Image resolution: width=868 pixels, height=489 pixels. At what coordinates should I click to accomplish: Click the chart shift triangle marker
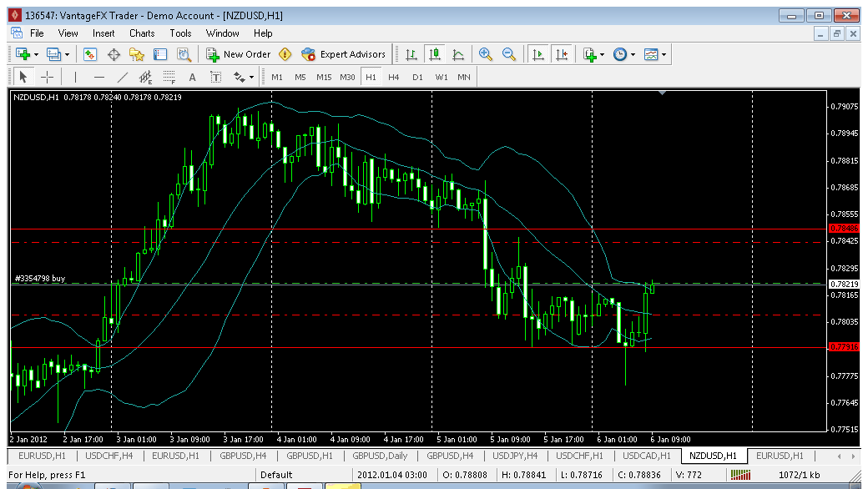pyautogui.click(x=662, y=93)
